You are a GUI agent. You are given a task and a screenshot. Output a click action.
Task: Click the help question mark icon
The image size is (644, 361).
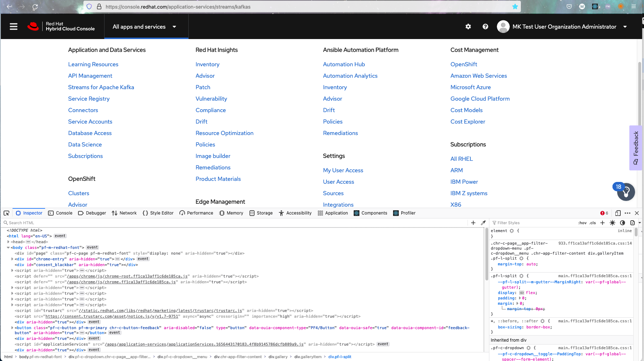pos(485,27)
